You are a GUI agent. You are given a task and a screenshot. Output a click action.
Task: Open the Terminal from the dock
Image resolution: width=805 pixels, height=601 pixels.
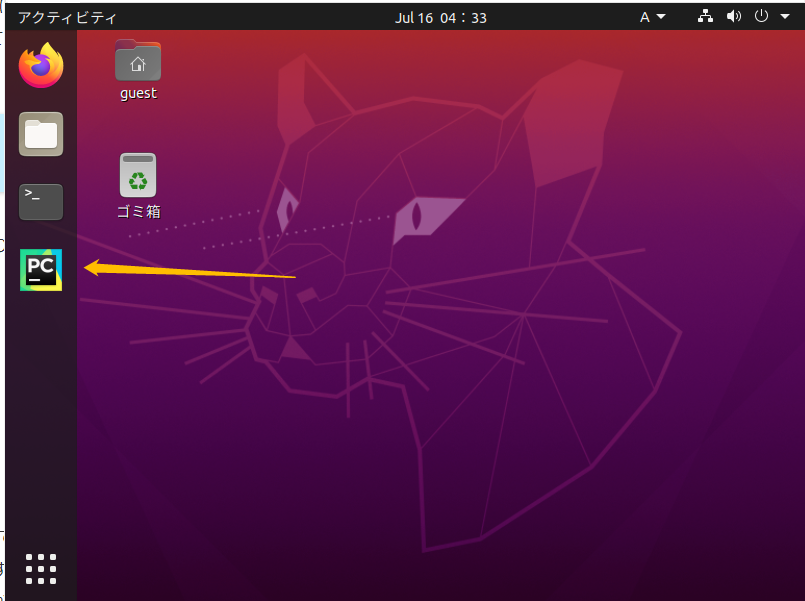pos(41,202)
